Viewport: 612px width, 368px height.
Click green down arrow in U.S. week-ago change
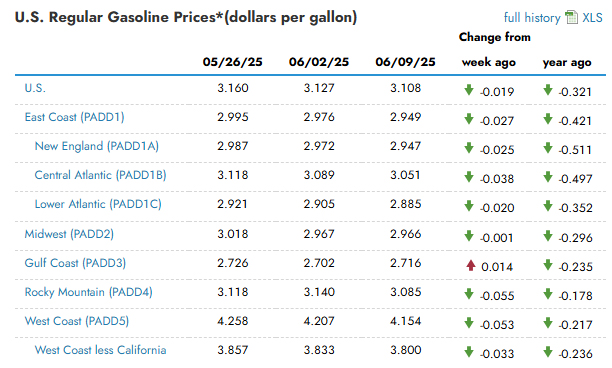point(469,90)
